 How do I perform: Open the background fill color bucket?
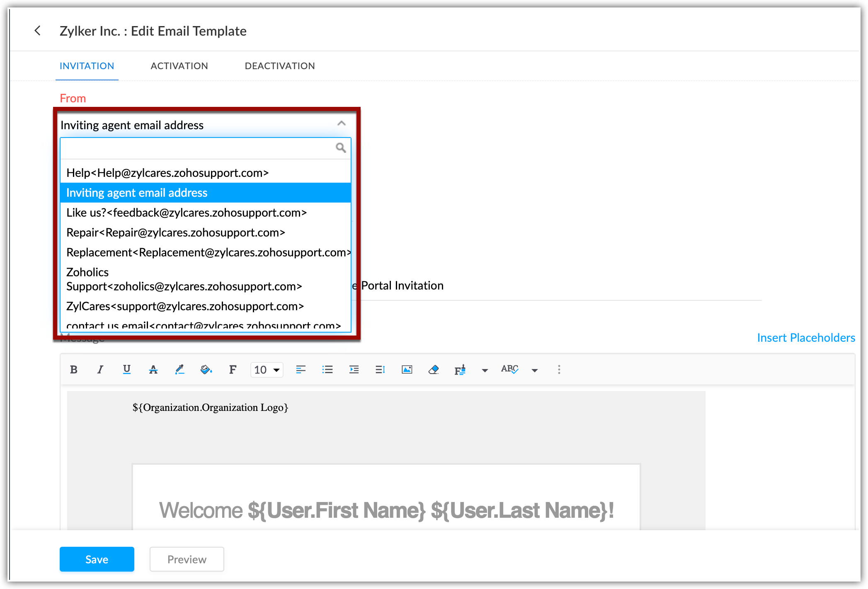[206, 369]
